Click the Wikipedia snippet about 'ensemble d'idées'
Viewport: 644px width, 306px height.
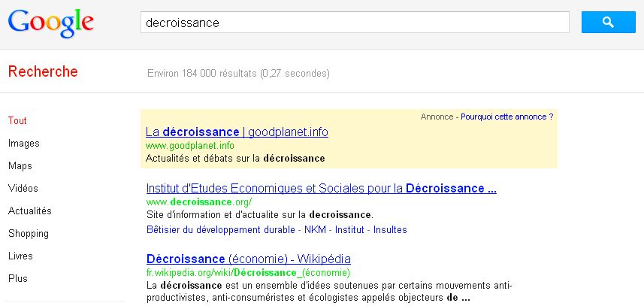(329, 291)
